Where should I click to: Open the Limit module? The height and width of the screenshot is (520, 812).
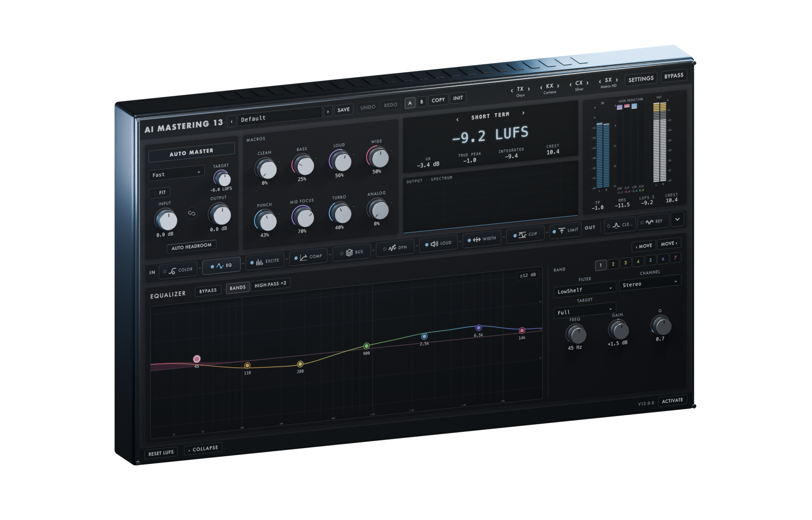565,230
